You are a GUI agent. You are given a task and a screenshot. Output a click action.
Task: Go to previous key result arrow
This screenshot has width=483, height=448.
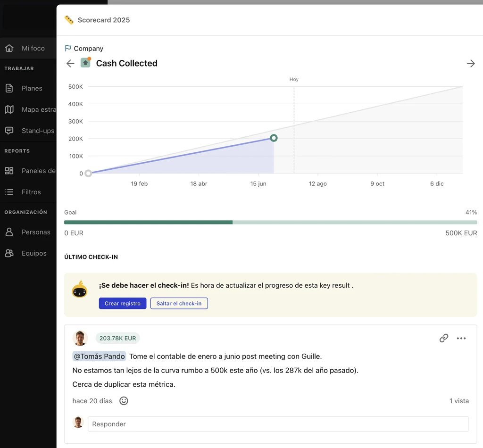(x=70, y=64)
